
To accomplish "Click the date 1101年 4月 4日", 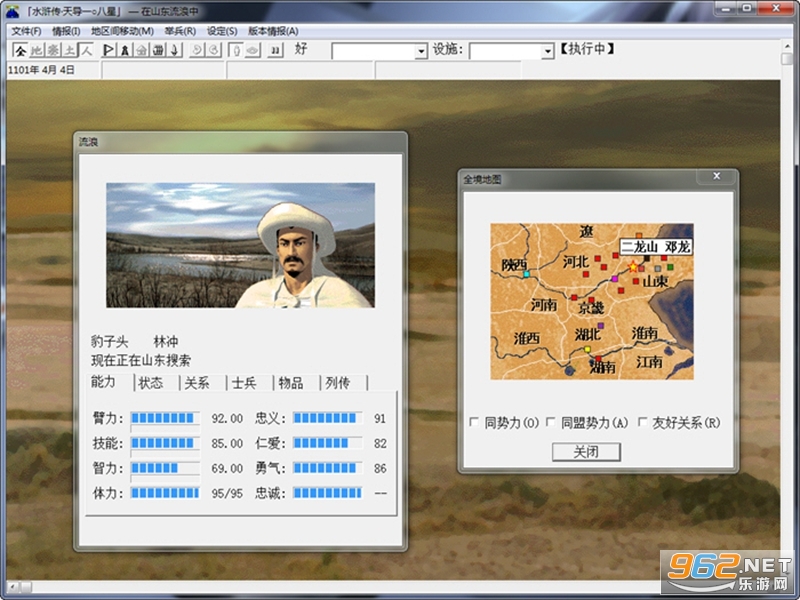I will tap(41, 70).
